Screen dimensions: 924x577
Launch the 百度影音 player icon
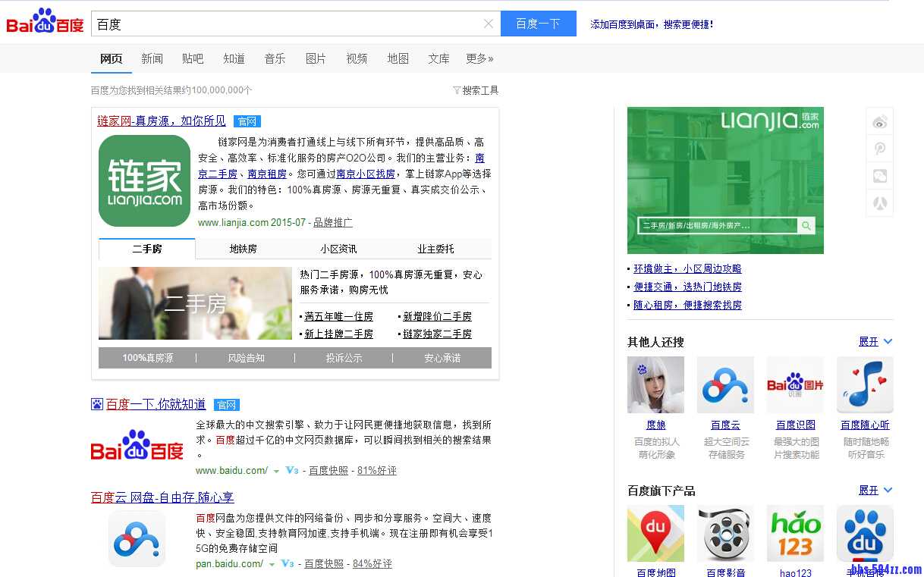pyautogui.click(x=725, y=533)
